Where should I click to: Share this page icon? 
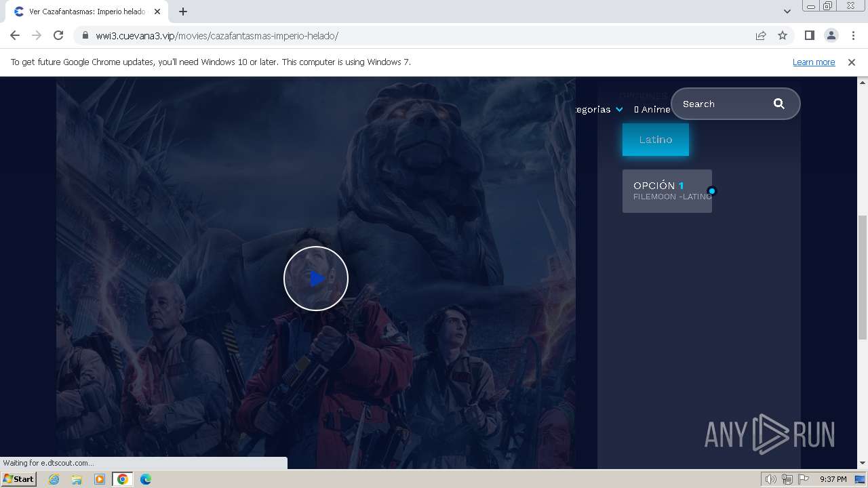point(761,35)
